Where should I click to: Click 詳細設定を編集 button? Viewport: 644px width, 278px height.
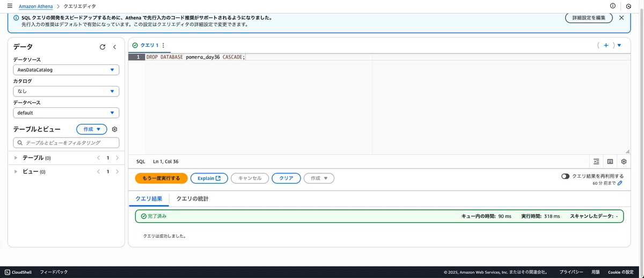click(x=589, y=18)
